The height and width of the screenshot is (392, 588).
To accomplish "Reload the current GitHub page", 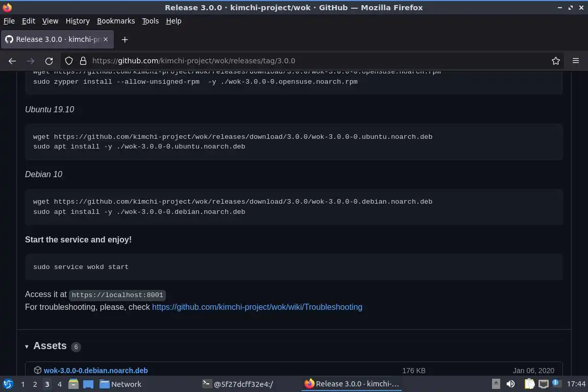I will (x=49, y=61).
